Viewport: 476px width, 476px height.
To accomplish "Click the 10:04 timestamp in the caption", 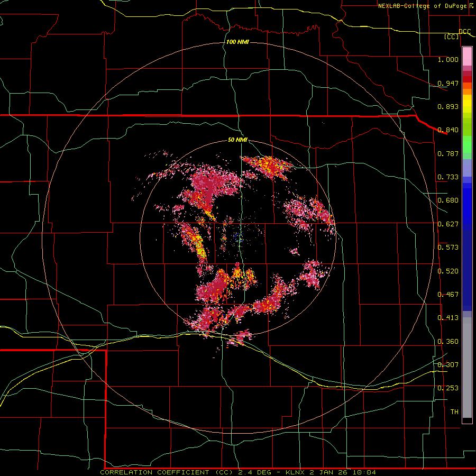I will [364, 472].
